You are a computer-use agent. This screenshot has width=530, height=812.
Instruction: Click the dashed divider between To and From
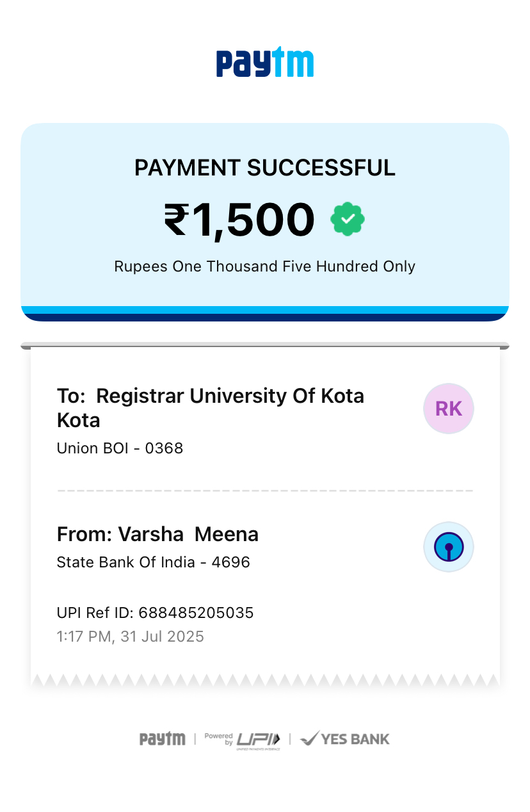tap(265, 491)
